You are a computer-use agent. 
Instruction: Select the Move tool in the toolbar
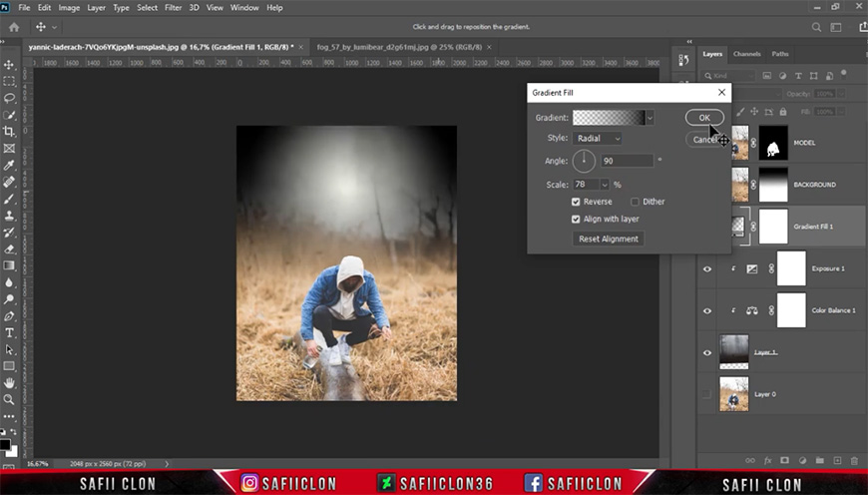[9, 65]
